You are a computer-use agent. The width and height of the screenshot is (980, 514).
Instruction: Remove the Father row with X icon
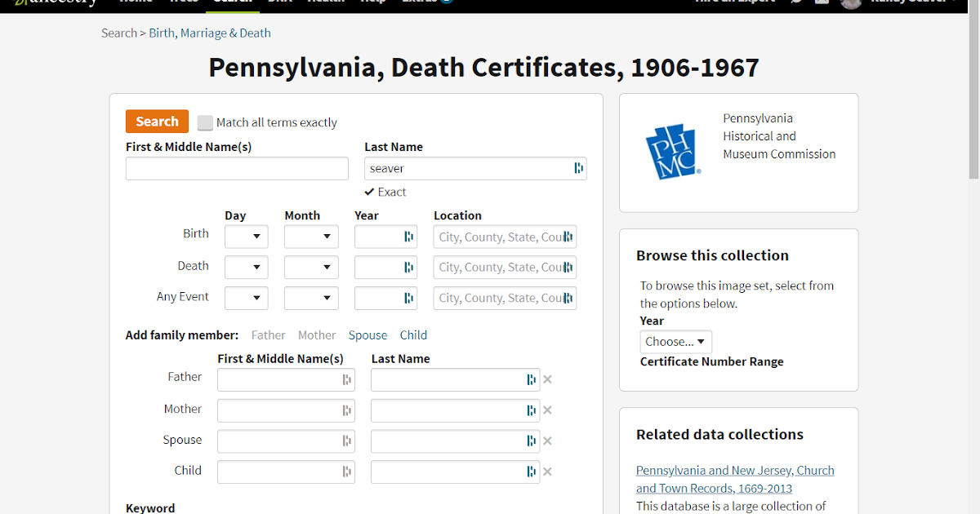547,379
